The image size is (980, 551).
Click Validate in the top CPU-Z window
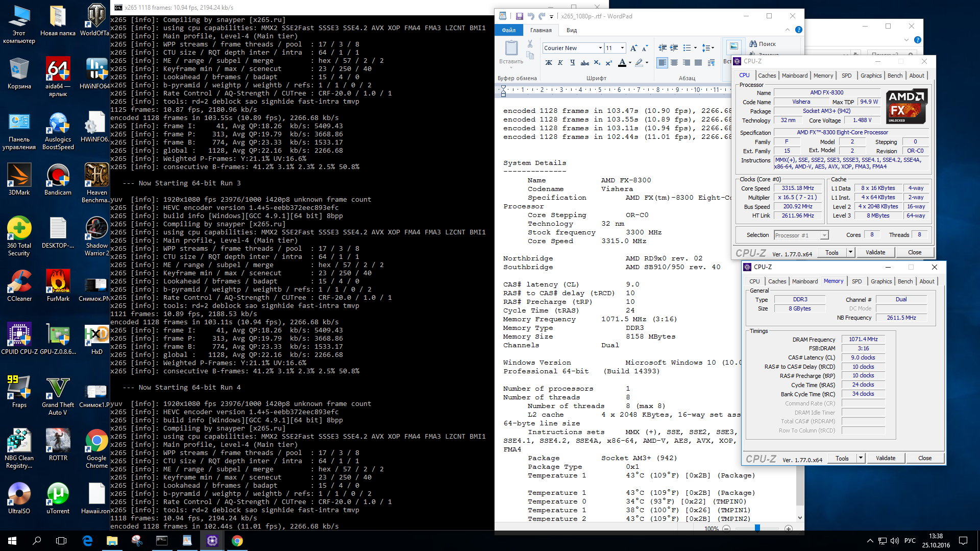point(875,252)
